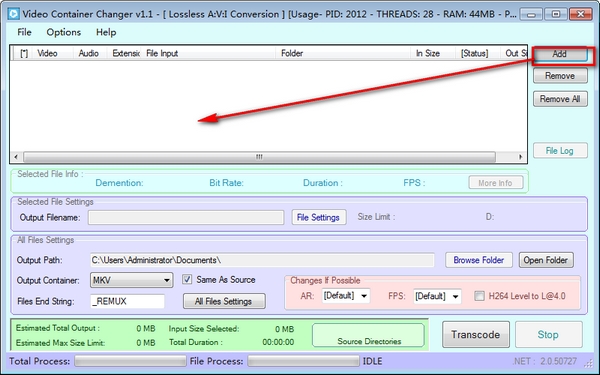Click the Video Container Changer app icon
The image size is (600, 375).
click(x=13, y=14)
